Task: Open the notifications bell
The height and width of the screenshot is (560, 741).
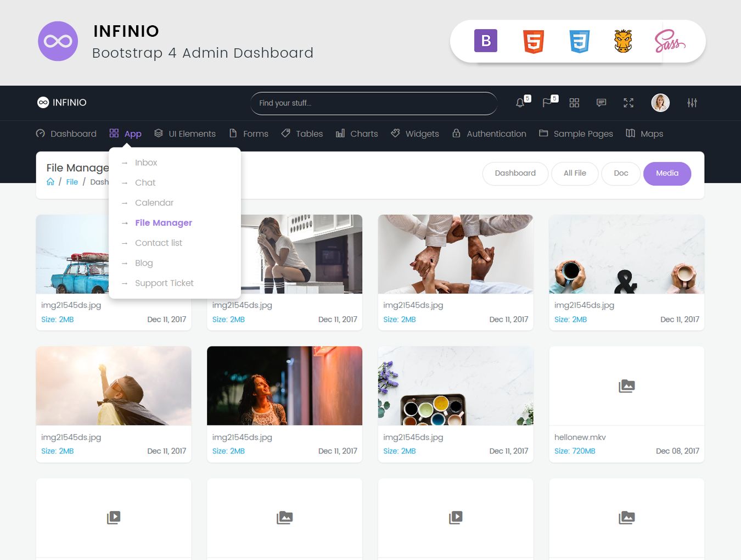Action: pyautogui.click(x=520, y=103)
